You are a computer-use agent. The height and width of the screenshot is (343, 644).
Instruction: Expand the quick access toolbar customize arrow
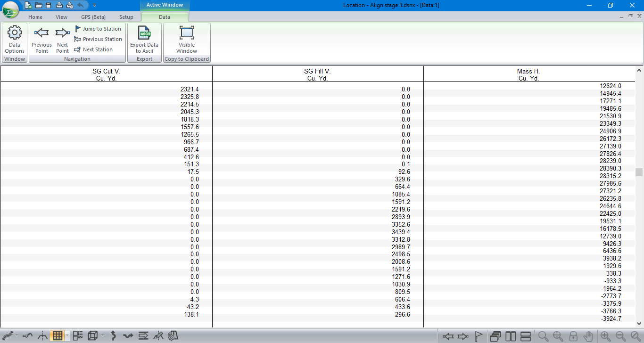(x=94, y=5)
